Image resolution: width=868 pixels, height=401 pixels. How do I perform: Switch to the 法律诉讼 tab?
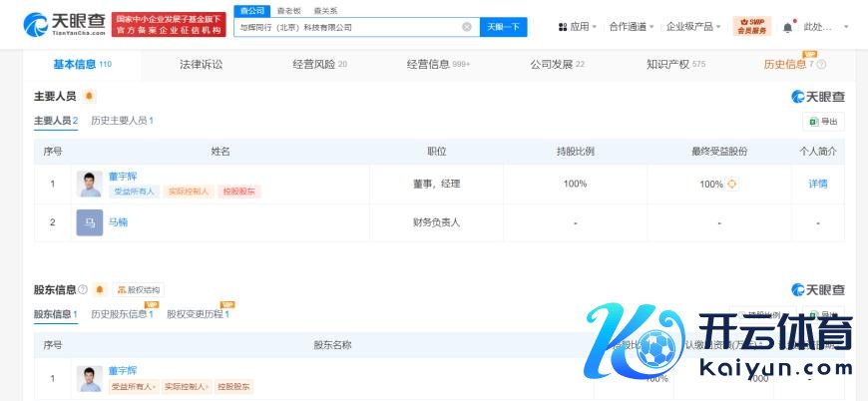201,65
